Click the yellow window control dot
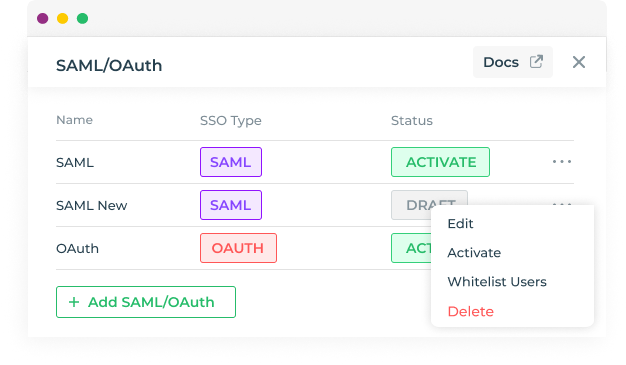This screenshot has width=626, height=365. point(63,18)
